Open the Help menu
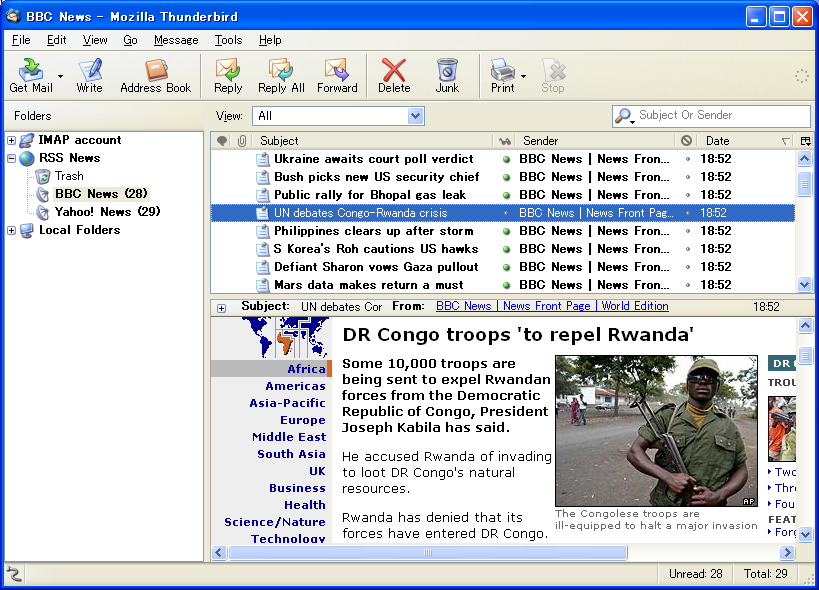The width and height of the screenshot is (819, 590). point(270,40)
